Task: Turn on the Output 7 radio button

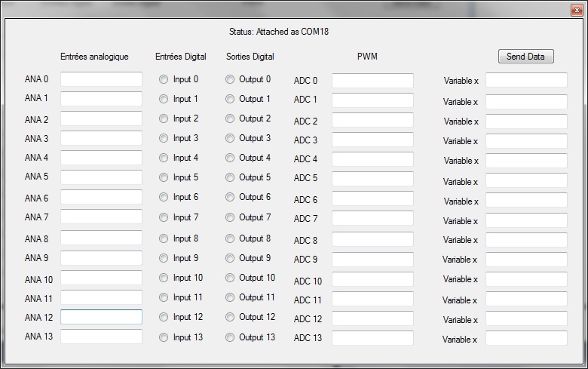Action: point(230,217)
